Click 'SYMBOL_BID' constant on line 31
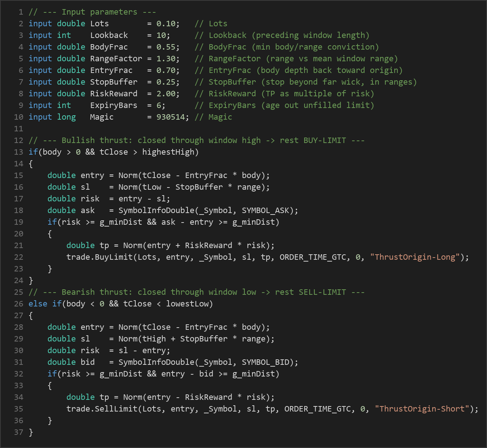The image size is (487, 448). (x=266, y=362)
